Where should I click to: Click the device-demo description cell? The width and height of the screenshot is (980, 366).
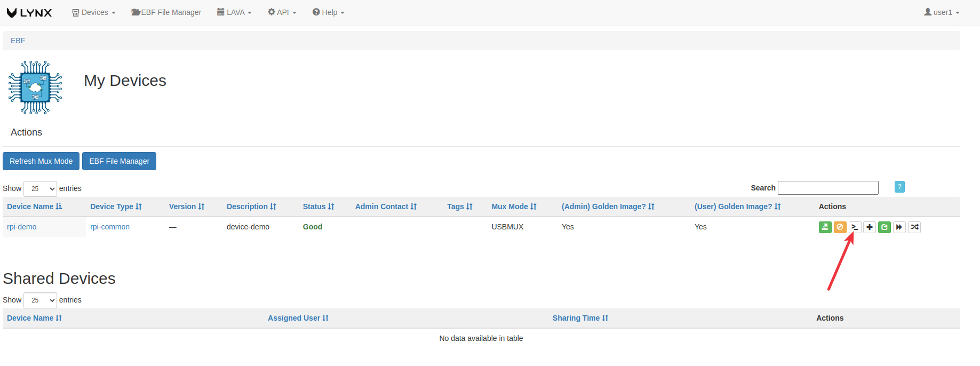pyautogui.click(x=248, y=227)
